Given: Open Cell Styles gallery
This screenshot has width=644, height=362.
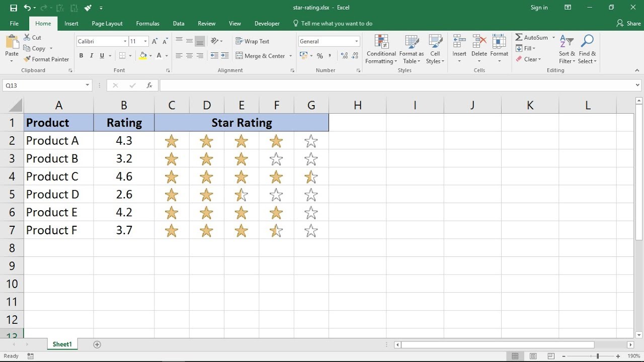Looking at the screenshot, I should [435, 49].
